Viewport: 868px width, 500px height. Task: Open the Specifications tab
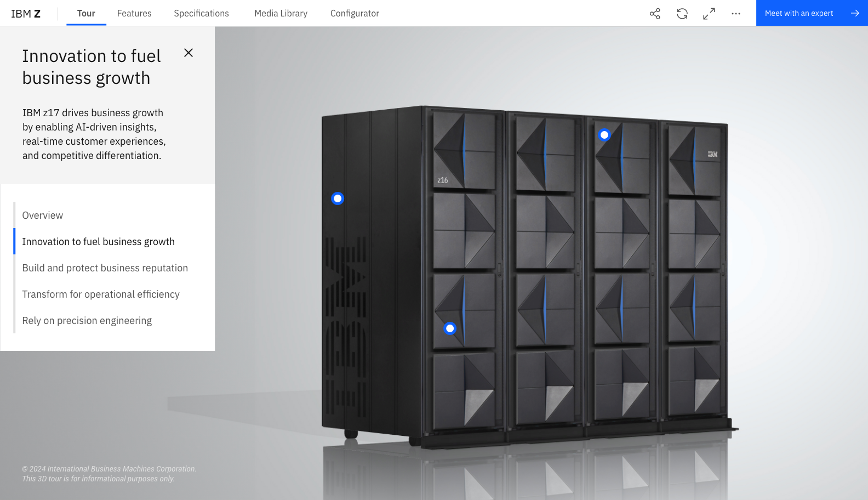click(201, 13)
